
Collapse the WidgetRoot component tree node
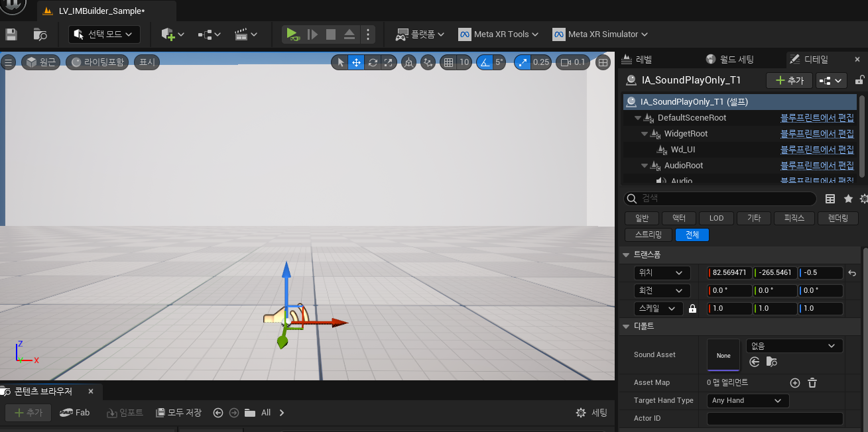click(x=645, y=134)
